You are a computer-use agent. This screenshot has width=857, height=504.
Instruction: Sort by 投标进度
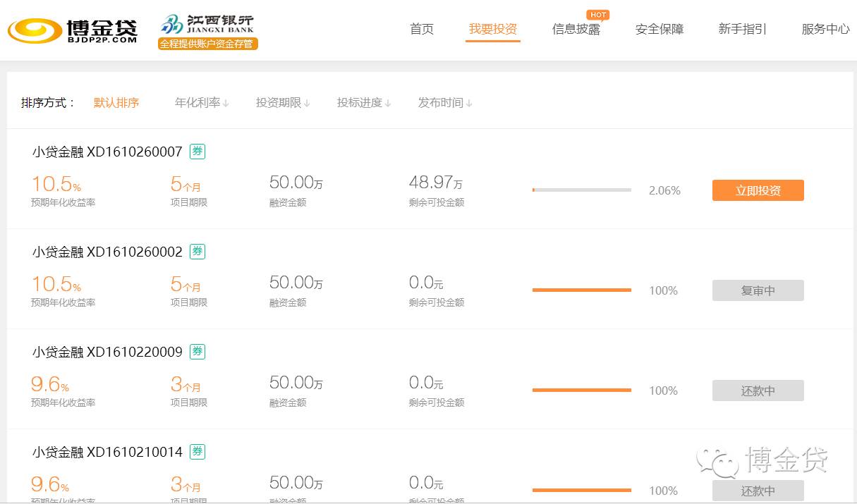point(364,103)
